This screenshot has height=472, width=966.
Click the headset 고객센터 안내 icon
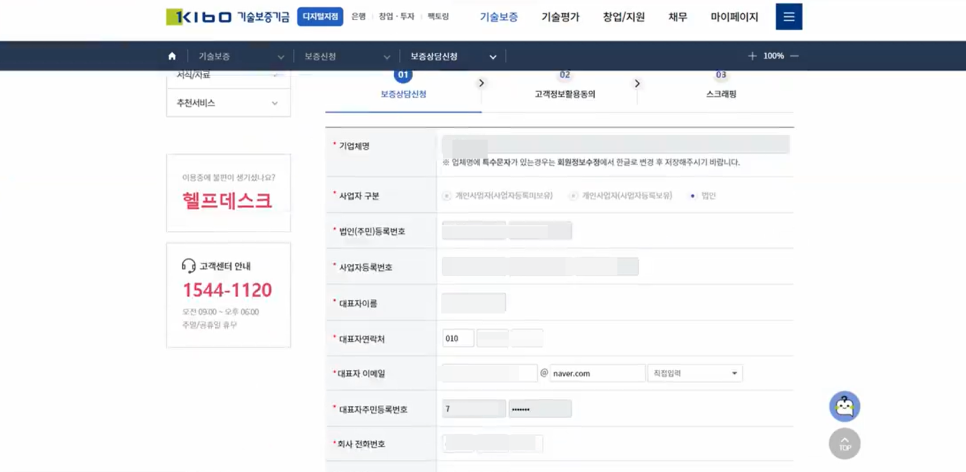click(x=189, y=266)
